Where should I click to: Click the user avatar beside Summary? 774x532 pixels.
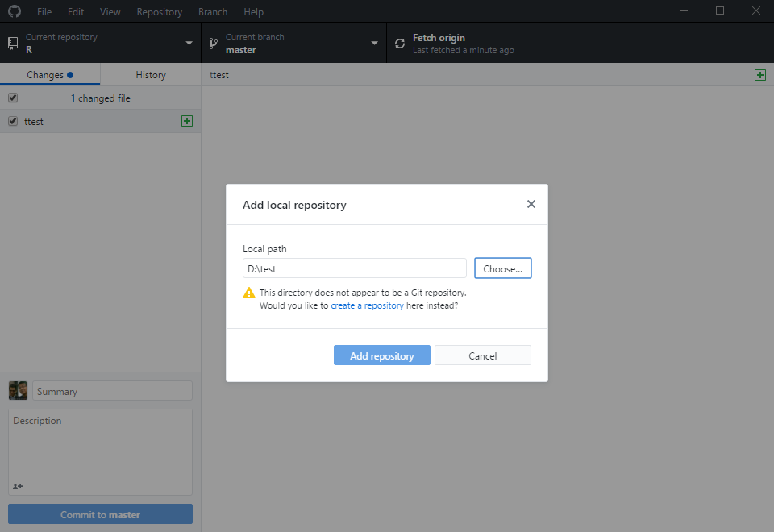coord(18,391)
